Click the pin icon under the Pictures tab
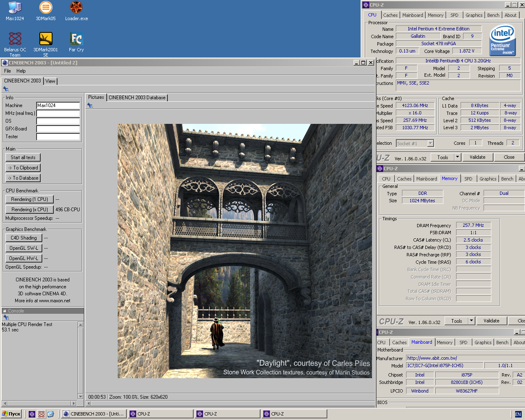The height and width of the screenshot is (420, 525). pyautogui.click(x=90, y=105)
